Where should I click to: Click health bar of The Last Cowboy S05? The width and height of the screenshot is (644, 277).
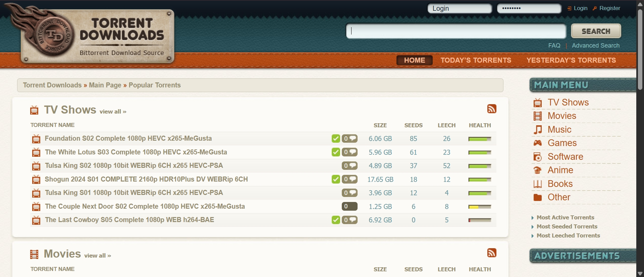[480, 220]
